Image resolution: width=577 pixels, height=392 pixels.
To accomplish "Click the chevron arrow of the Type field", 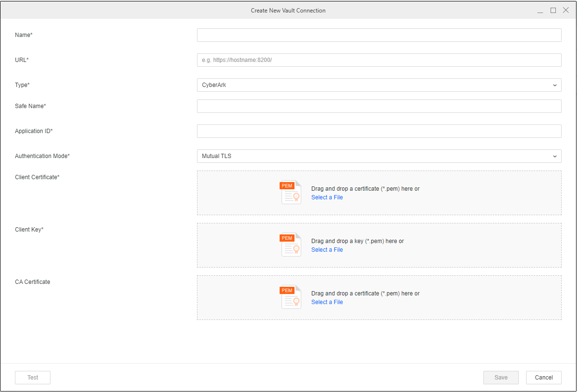I will (x=555, y=85).
